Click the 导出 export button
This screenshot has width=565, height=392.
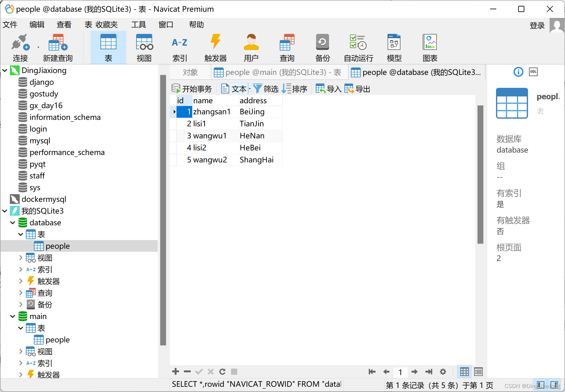pos(357,89)
